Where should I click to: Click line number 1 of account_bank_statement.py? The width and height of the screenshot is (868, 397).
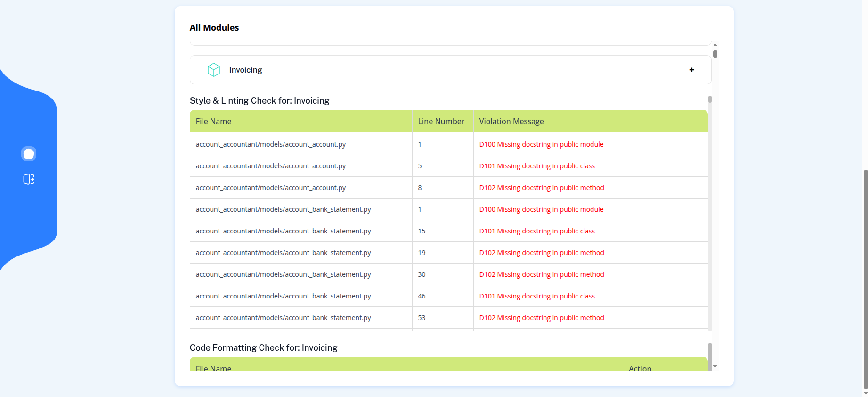[420, 209]
